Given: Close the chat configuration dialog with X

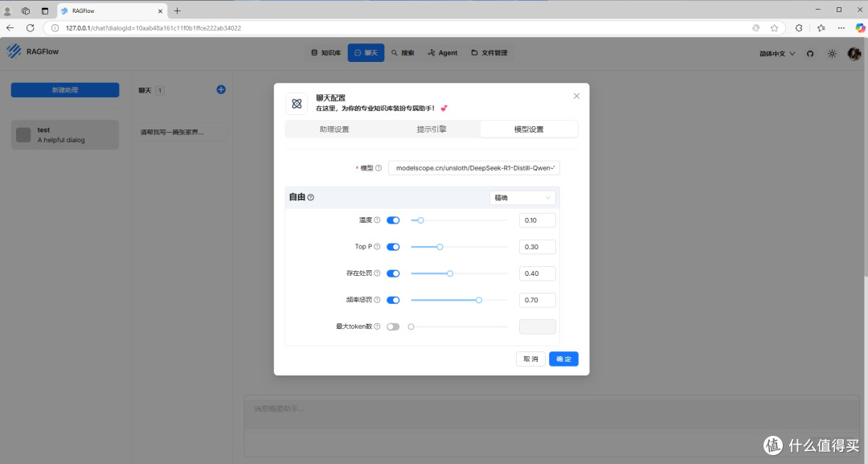Looking at the screenshot, I should [x=576, y=96].
